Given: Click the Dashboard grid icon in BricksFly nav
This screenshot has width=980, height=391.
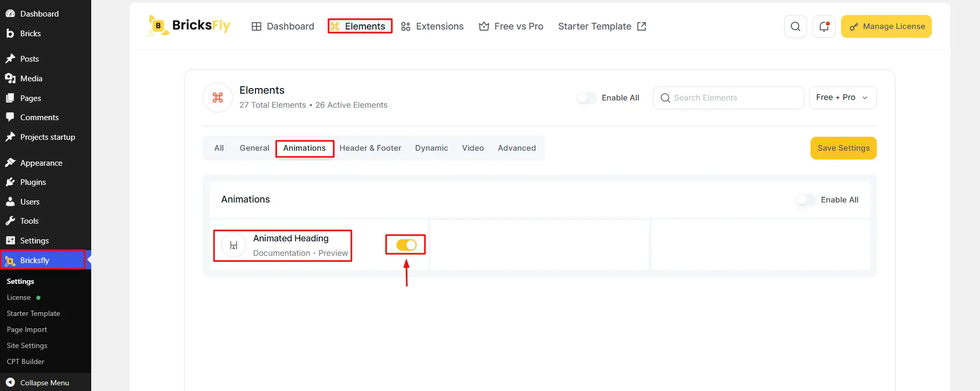Looking at the screenshot, I should tap(257, 26).
